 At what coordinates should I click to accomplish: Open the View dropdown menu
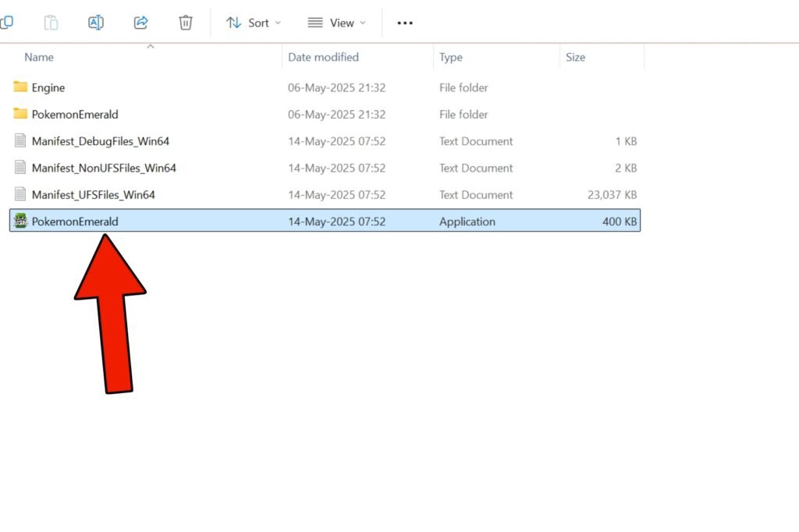(x=337, y=23)
